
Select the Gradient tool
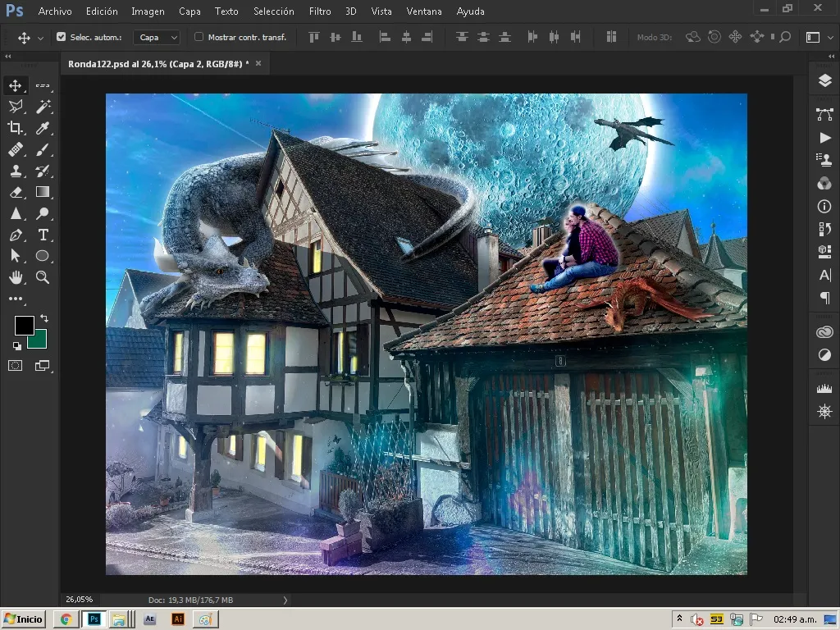(x=43, y=192)
